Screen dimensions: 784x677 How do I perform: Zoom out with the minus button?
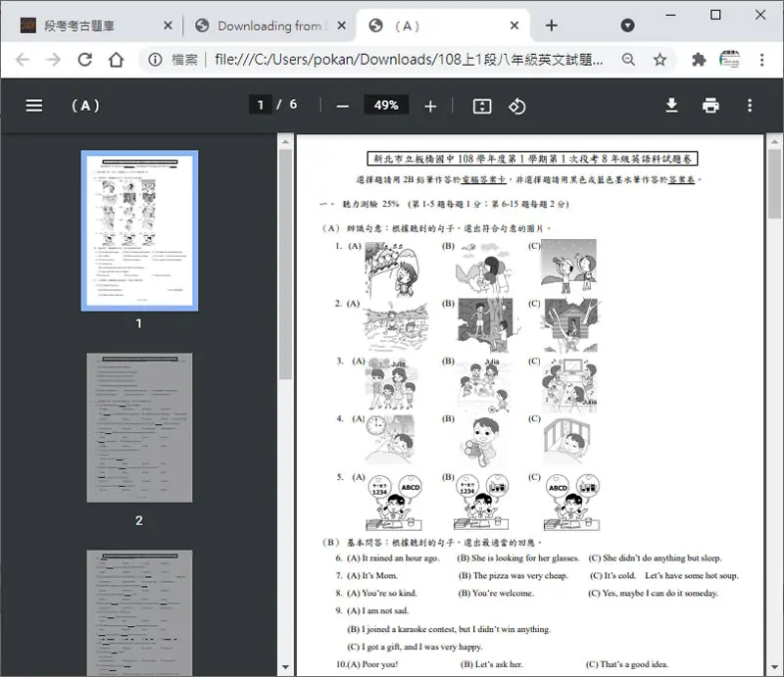[342, 106]
